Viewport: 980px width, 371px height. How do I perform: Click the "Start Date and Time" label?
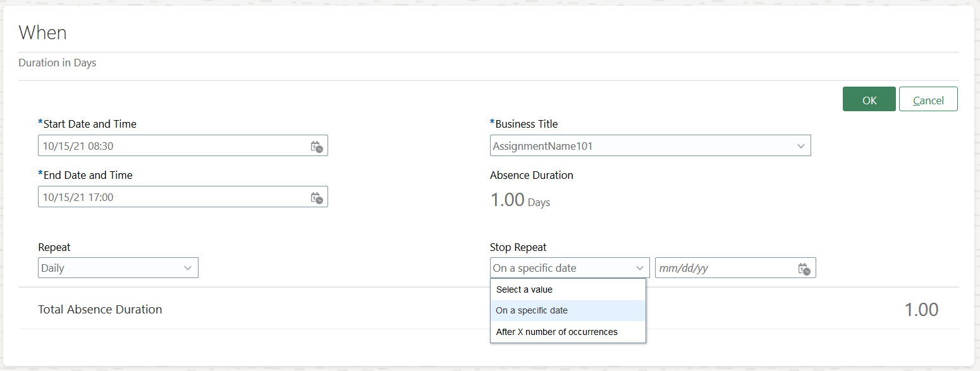click(90, 124)
